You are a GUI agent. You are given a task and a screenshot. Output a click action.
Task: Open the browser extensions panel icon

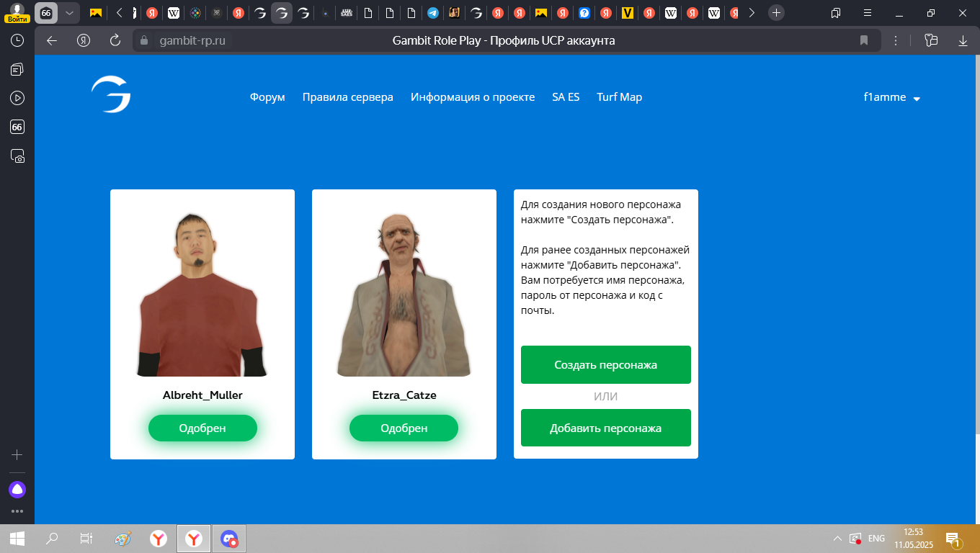click(x=931, y=40)
